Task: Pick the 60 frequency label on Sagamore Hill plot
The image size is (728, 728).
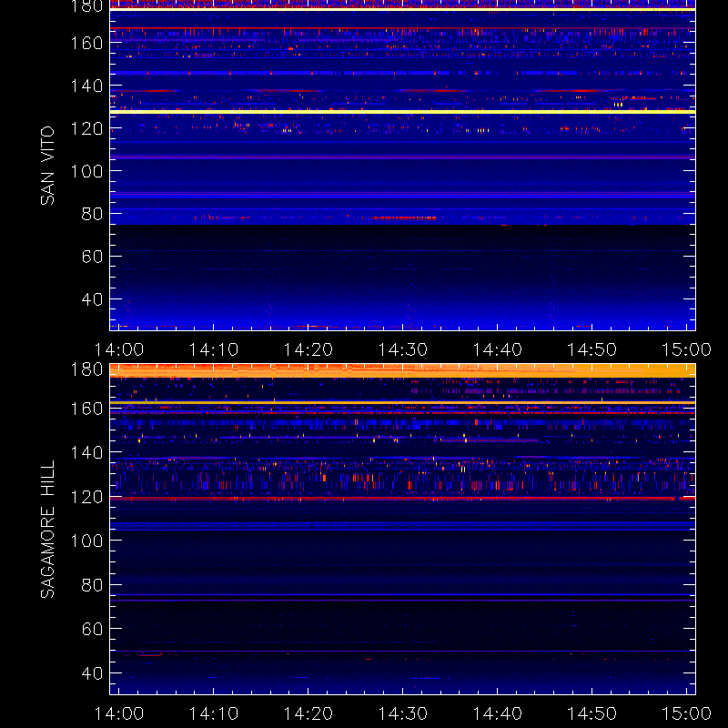Action: coord(92,629)
